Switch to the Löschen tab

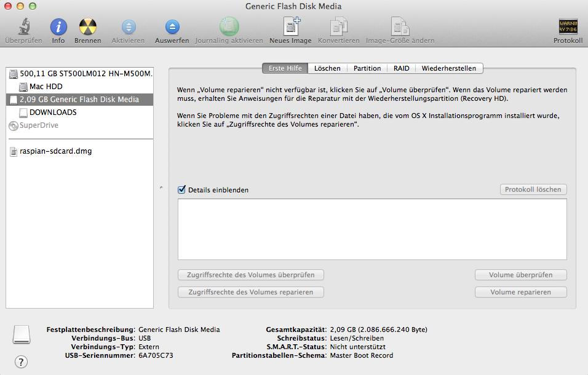[327, 68]
